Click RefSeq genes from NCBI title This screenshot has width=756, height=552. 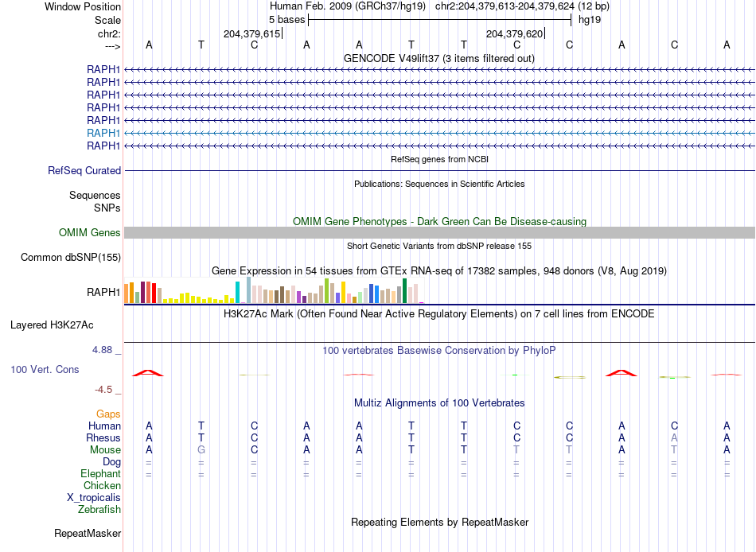coord(440,159)
